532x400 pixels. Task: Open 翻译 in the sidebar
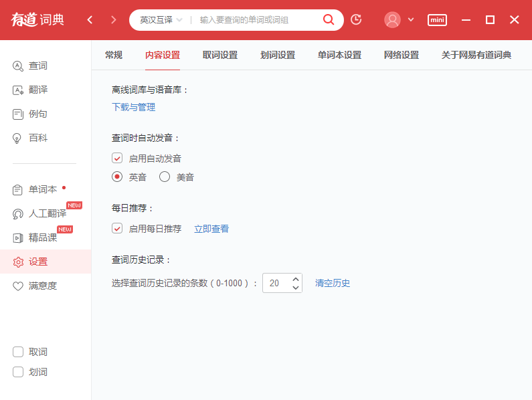(x=38, y=90)
